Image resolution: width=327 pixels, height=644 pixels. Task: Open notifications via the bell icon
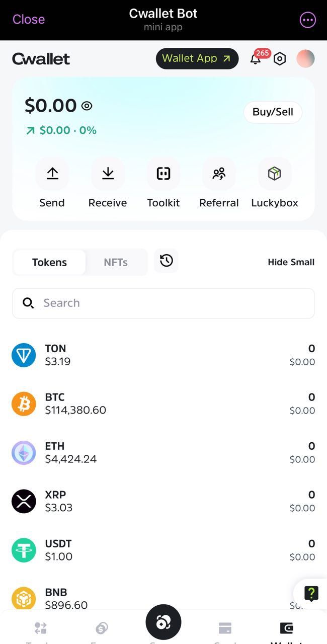tap(255, 59)
